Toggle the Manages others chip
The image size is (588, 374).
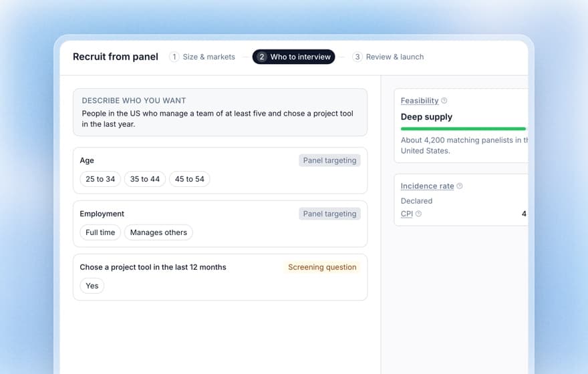click(158, 232)
